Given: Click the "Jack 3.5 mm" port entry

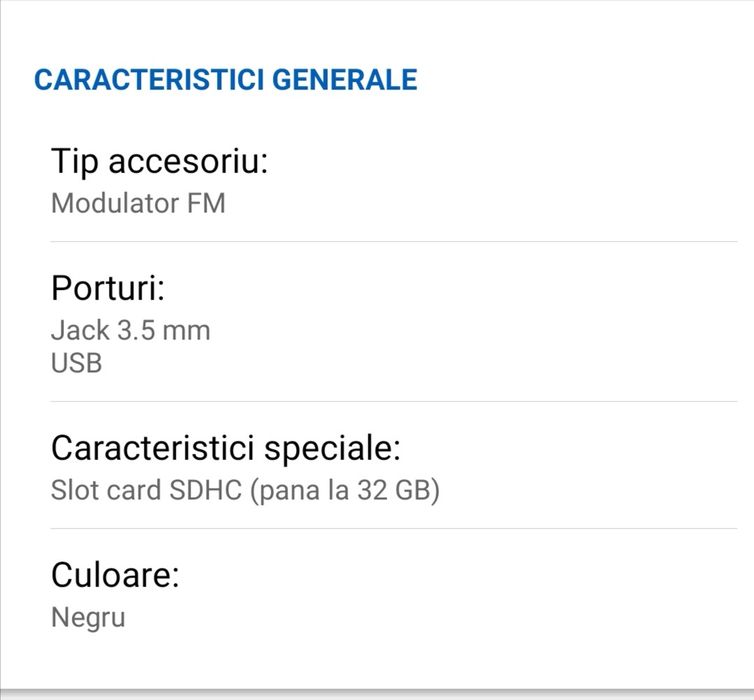Looking at the screenshot, I should 130,330.
